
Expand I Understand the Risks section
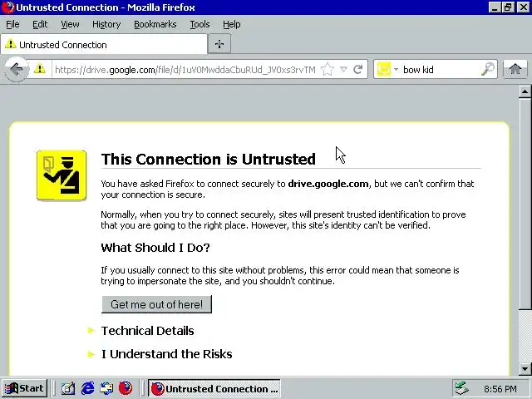166,354
